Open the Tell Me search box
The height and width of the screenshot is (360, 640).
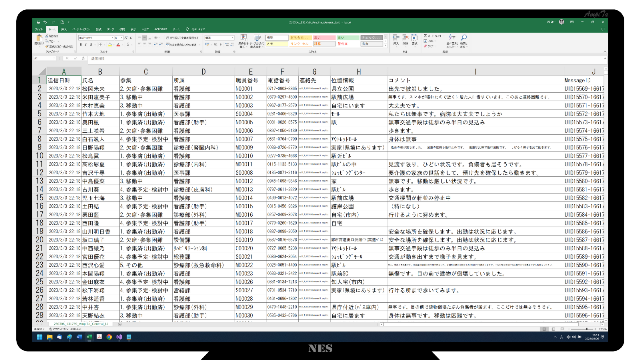pos(196,29)
